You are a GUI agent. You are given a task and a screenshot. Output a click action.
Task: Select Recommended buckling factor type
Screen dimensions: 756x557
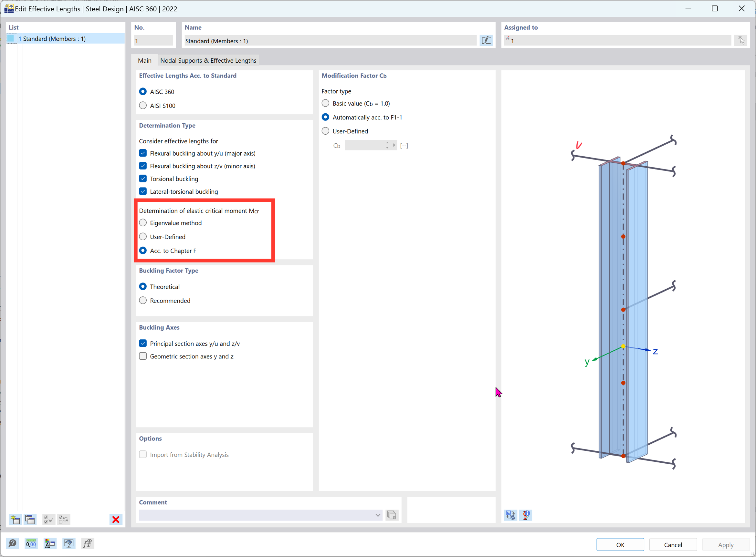point(143,300)
